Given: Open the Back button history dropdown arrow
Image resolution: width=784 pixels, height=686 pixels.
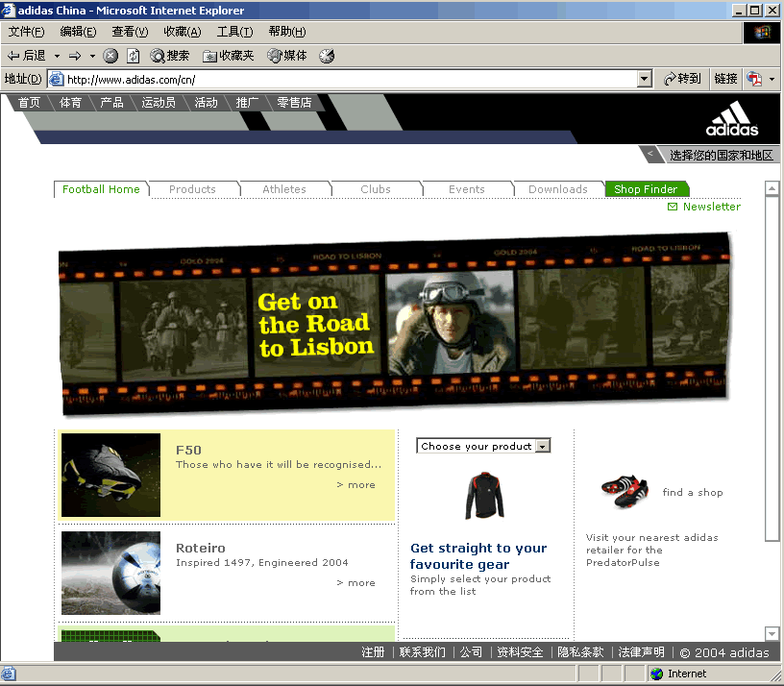Looking at the screenshot, I should [x=57, y=56].
